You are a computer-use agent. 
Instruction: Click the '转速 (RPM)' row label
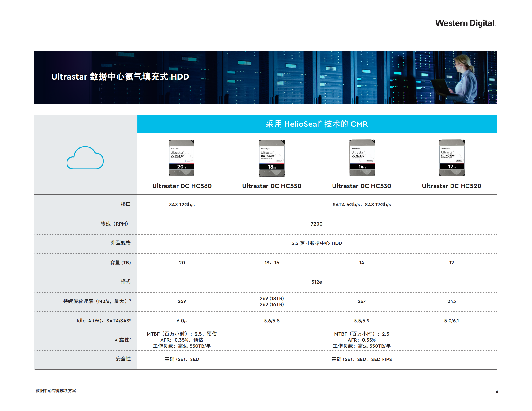[x=114, y=224]
